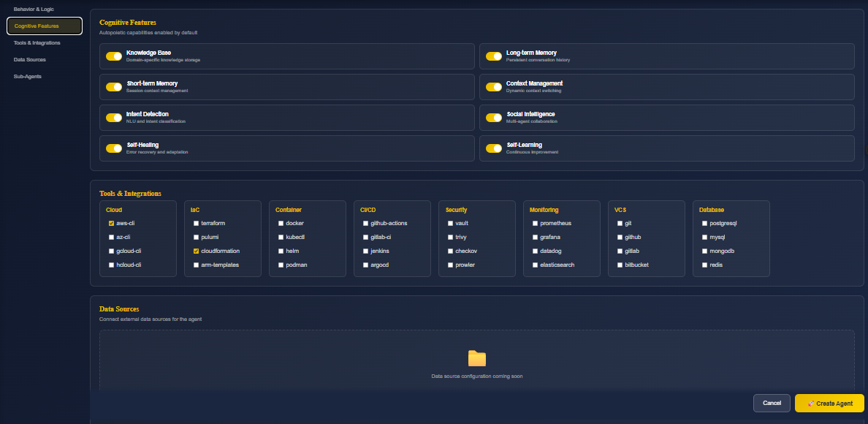The width and height of the screenshot is (868, 424).
Task: Click the CI/CD category heading
Action: [368, 211]
